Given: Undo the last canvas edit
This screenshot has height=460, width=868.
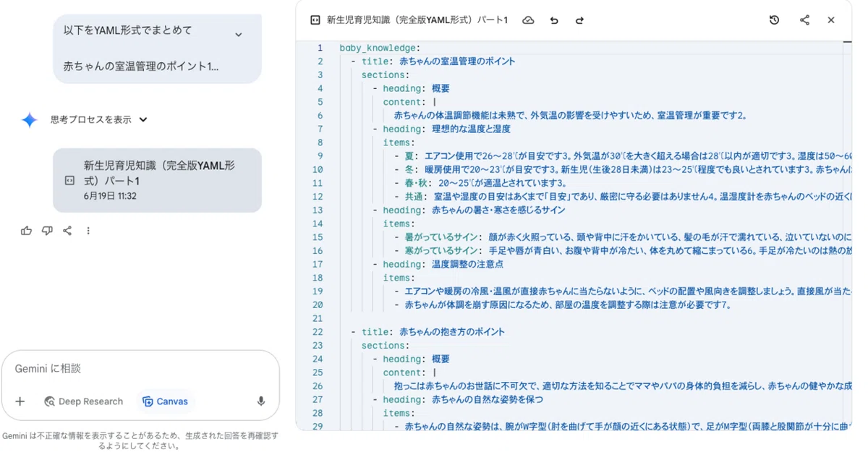Looking at the screenshot, I should [x=554, y=20].
